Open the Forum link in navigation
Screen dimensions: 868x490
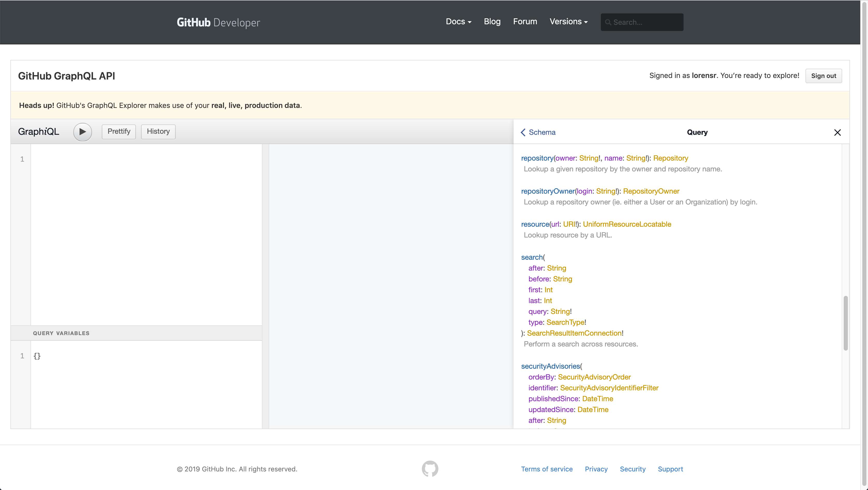pyautogui.click(x=525, y=21)
